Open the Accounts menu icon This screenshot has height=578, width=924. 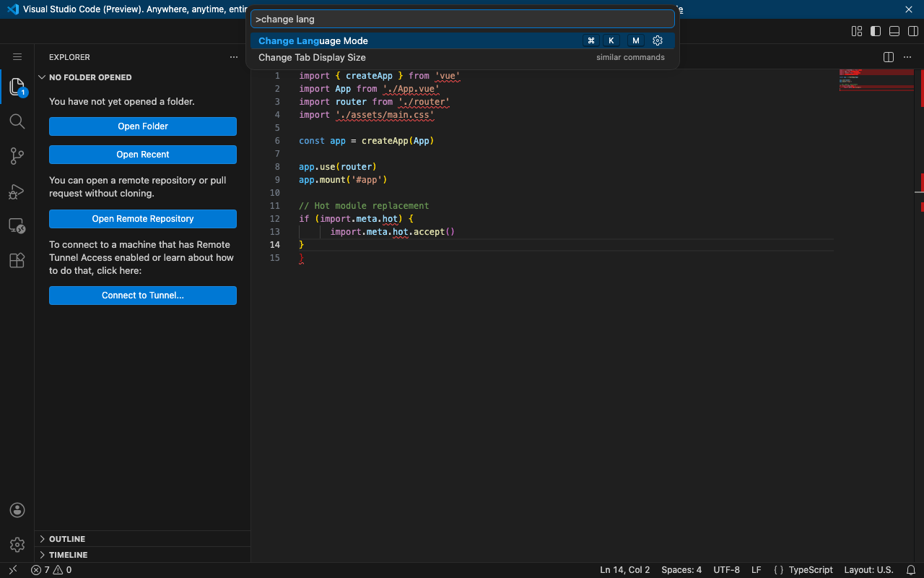tap(17, 510)
